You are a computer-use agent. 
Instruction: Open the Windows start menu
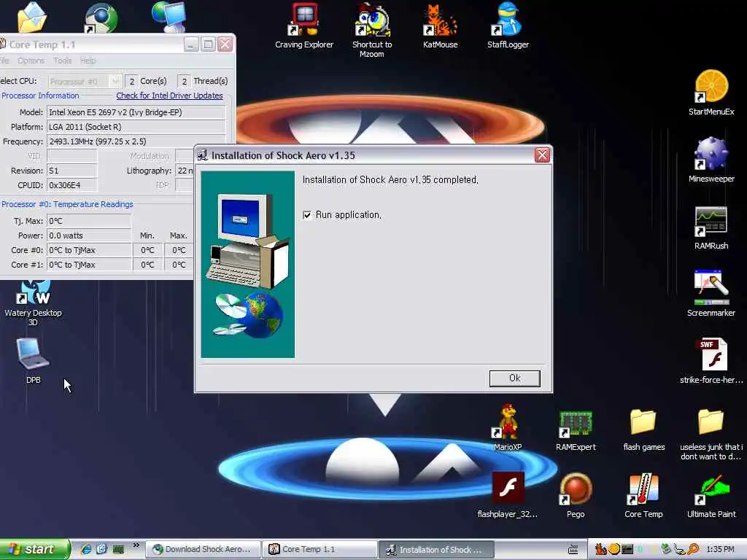tap(34, 549)
